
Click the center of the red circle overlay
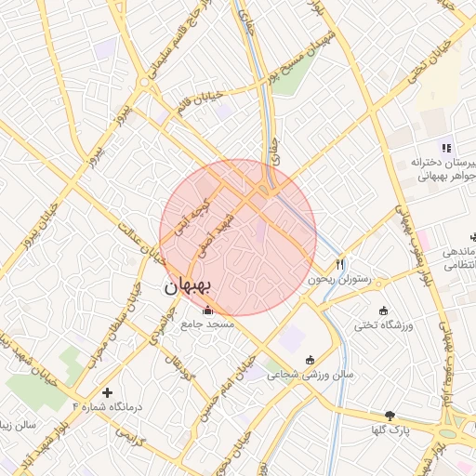(238, 238)
